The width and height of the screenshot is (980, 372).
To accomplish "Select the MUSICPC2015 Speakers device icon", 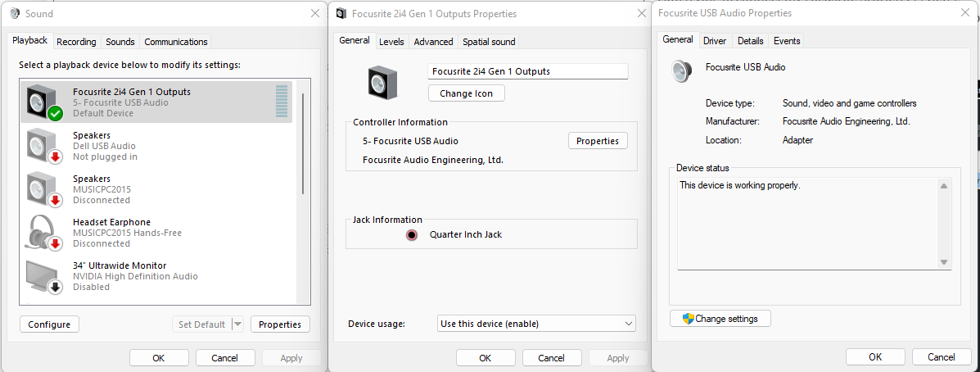I will pos(43,189).
